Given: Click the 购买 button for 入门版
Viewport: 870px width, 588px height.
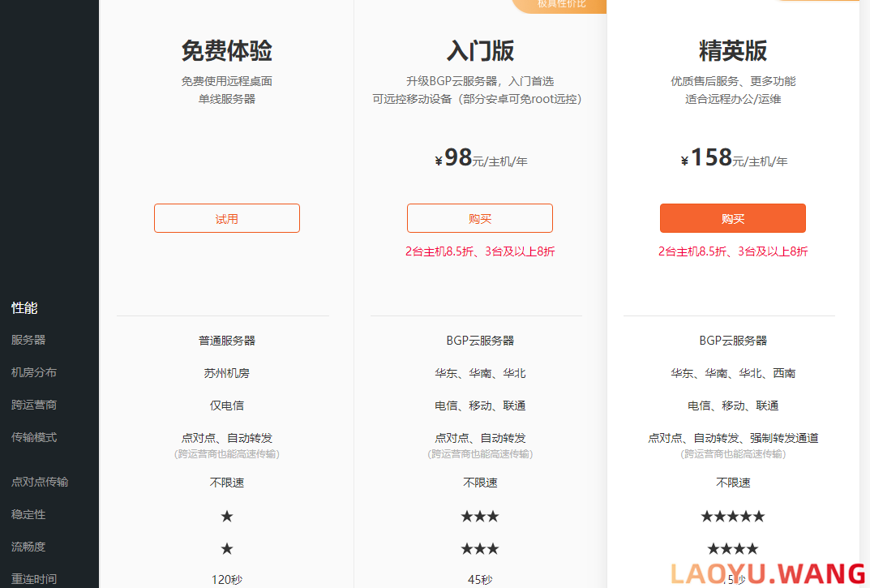Looking at the screenshot, I should 480,218.
